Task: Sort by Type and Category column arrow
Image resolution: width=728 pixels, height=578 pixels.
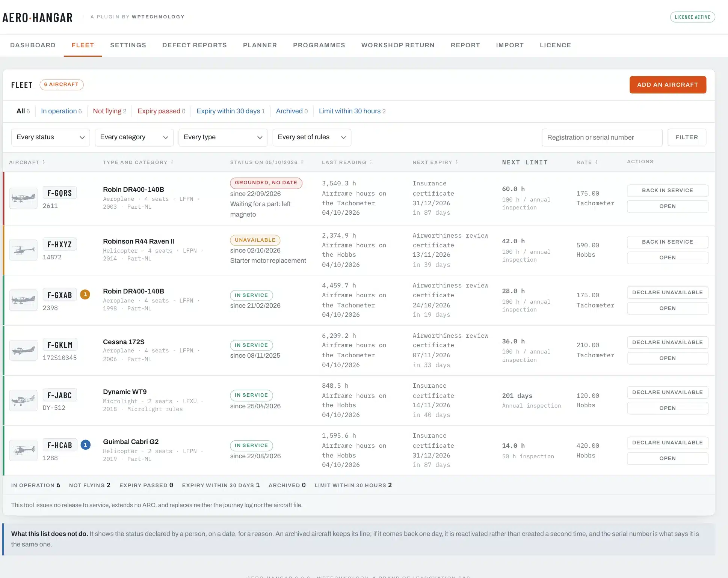Action: click(172, 162)
